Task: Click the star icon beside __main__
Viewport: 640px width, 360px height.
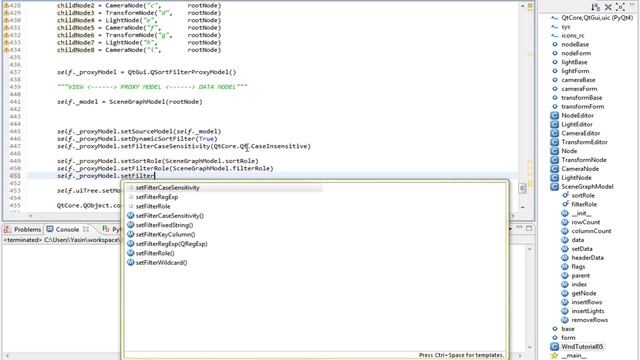Action: (554, 356)
